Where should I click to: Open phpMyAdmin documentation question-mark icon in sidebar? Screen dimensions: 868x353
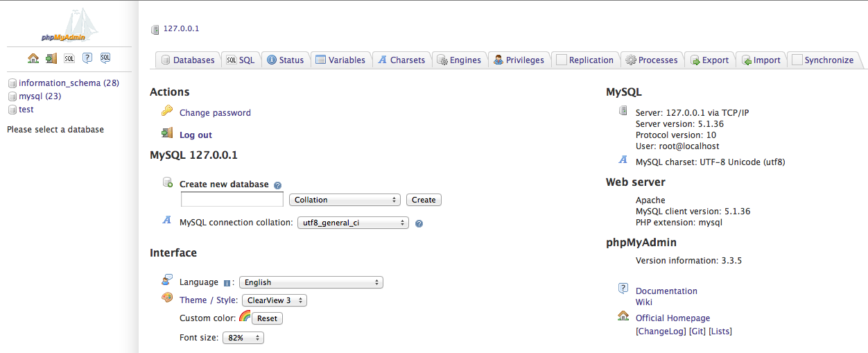(87, 58)
